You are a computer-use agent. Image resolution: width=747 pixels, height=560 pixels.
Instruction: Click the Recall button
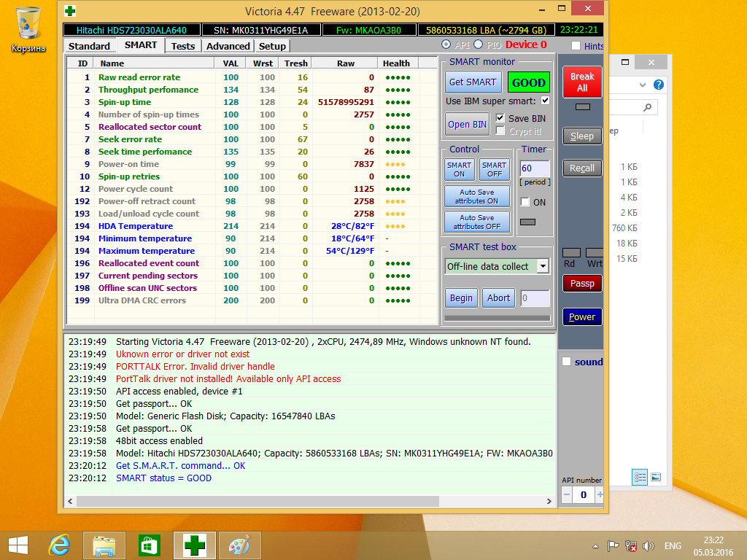pos(582,168)
